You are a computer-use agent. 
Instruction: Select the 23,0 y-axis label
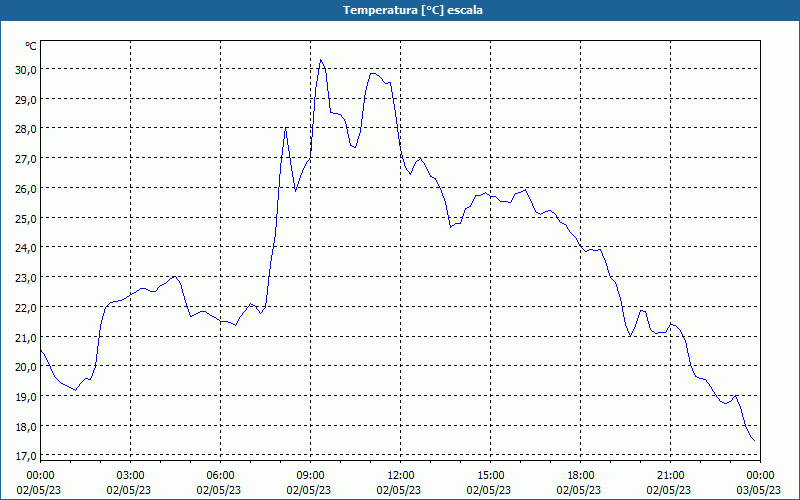(x=26, y=278)
